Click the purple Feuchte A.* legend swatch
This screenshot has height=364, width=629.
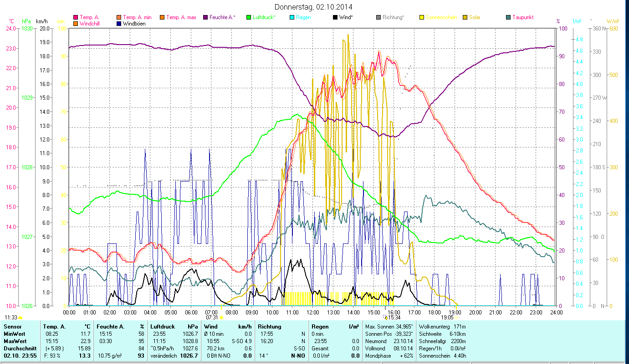click(x=206, y=17)
